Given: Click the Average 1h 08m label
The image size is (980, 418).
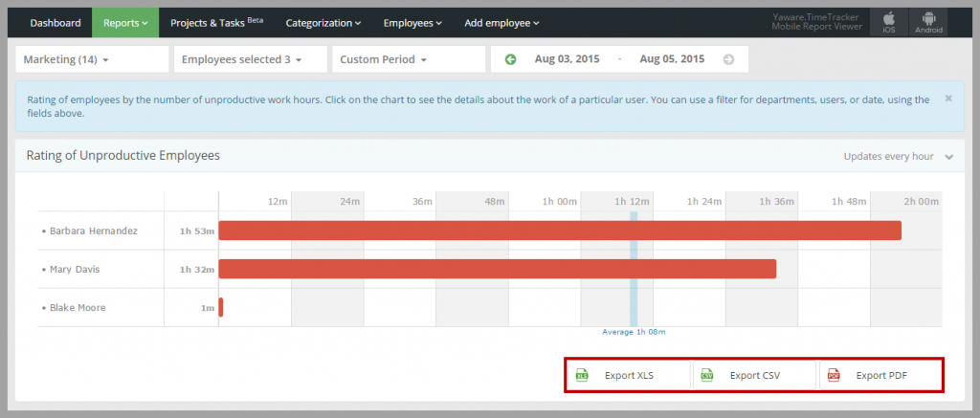Looking at the screenshot, I should [634, 332].
